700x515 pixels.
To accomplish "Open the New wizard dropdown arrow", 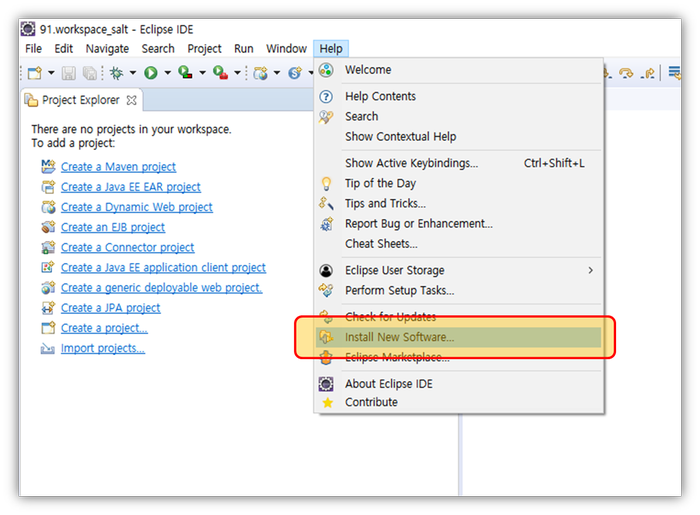I will tap(51, 73).
